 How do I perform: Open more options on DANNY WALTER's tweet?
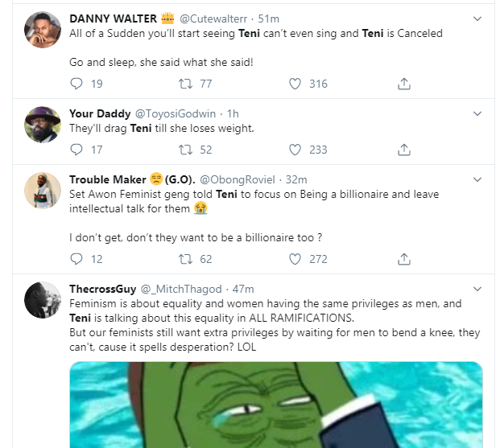pyautogui.click(x=477, y=18)
